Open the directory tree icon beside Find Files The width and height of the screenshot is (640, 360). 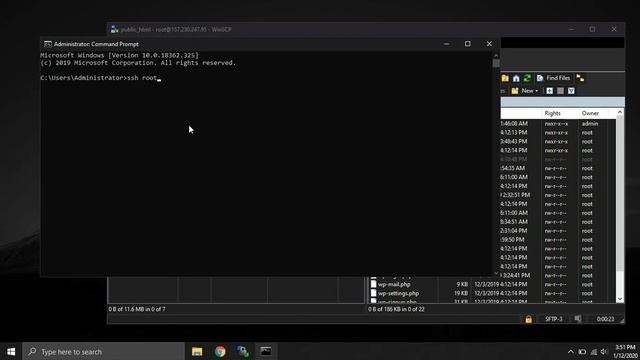[580, 78]
